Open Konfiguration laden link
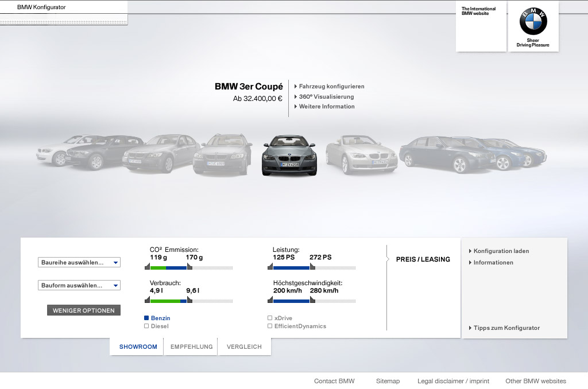This screenshot has height=389, width=588. [499, 251]
